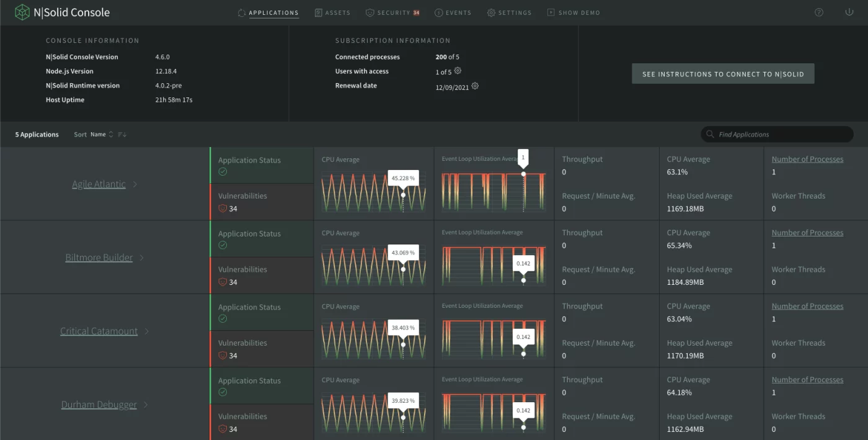Image resolution: width=868 pixels, height=440 pixels.
Task: Open the Critical Catamount application link
Action: point(99,331)
